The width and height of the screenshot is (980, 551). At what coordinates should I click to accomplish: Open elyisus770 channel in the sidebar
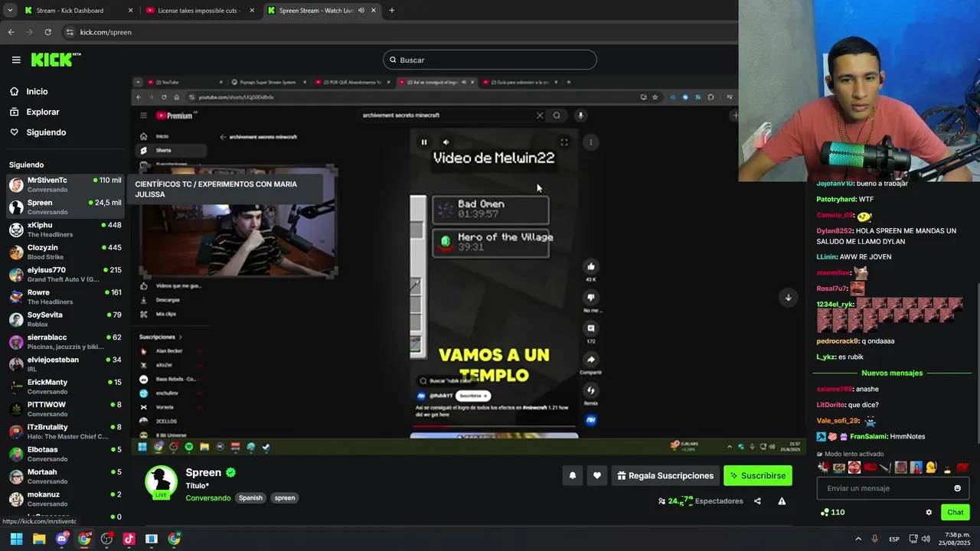click(64, 275)
